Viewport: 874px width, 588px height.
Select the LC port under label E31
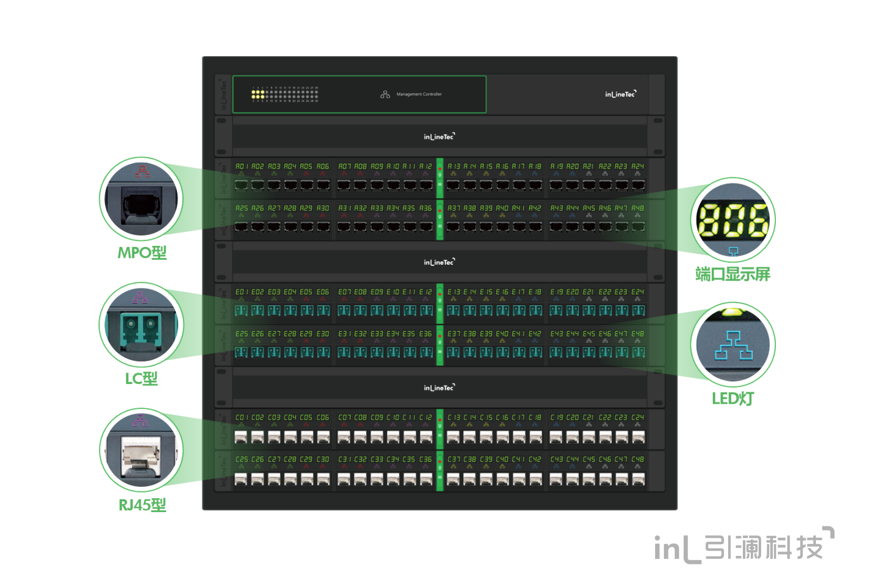coord(344,352)
